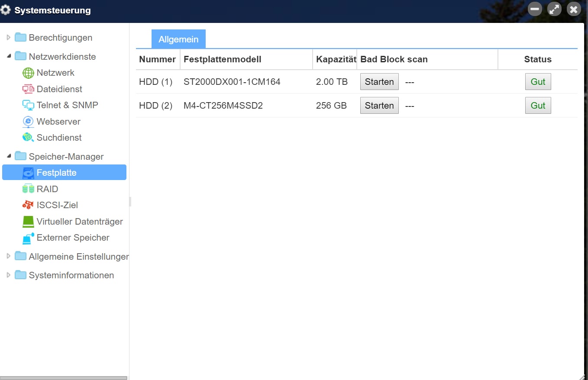
Task: Click the RAID stacked disks icon
Action: 28,189
